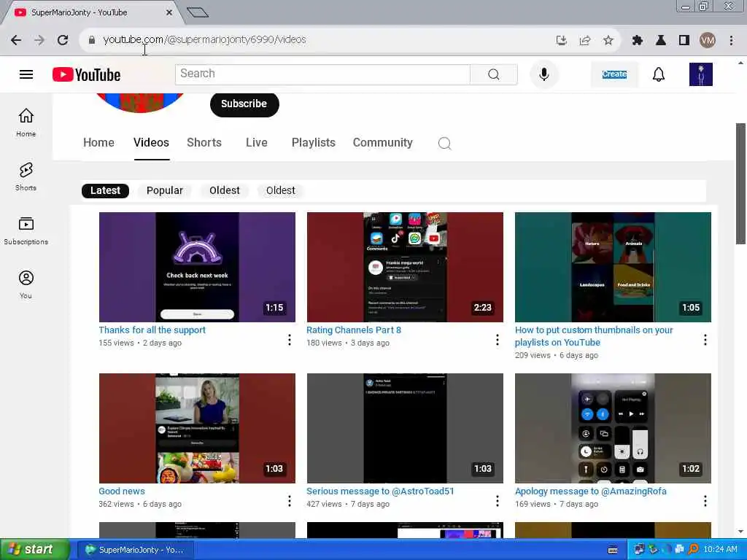The image size is (747, 560).
Task: Open How to put custom thumbnails title
Action: click(594, 336)
